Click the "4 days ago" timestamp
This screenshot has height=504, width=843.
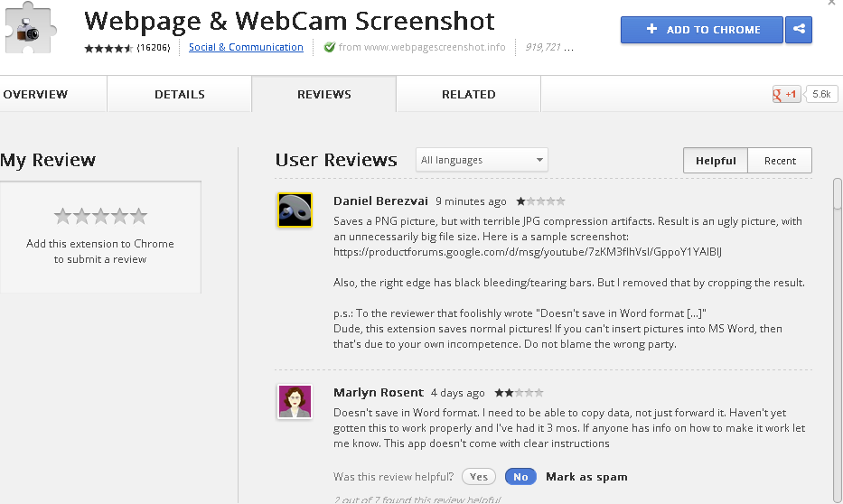(457, 393)
